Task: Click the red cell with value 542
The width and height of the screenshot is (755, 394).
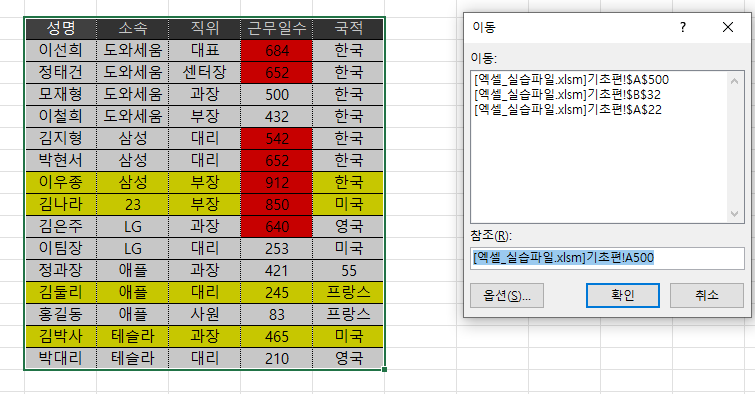Action: pyautogui.click(x=277, y=139)
